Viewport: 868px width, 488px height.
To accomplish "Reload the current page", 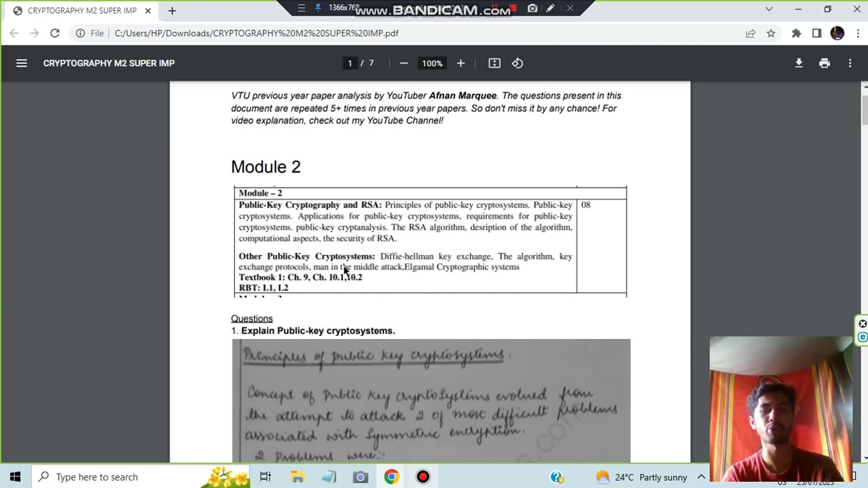I will point(55,33).
